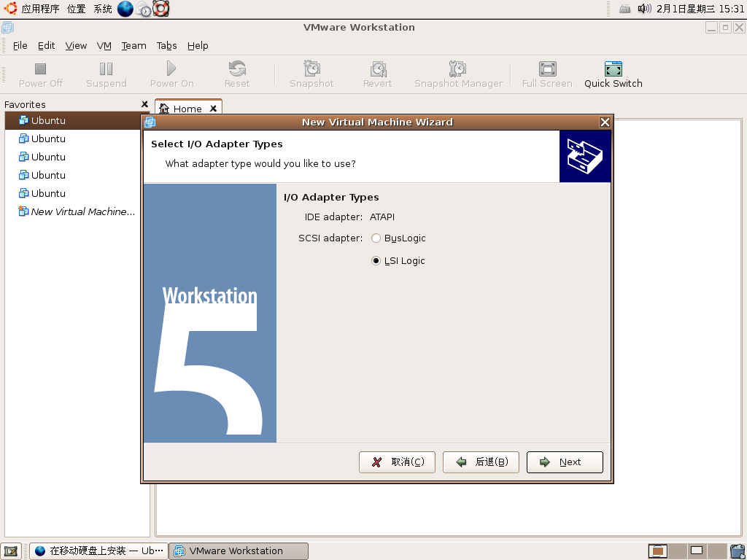This screenshot has width=747, height=560.
Task: Open the File menu
Action: [x=20, y=46]
